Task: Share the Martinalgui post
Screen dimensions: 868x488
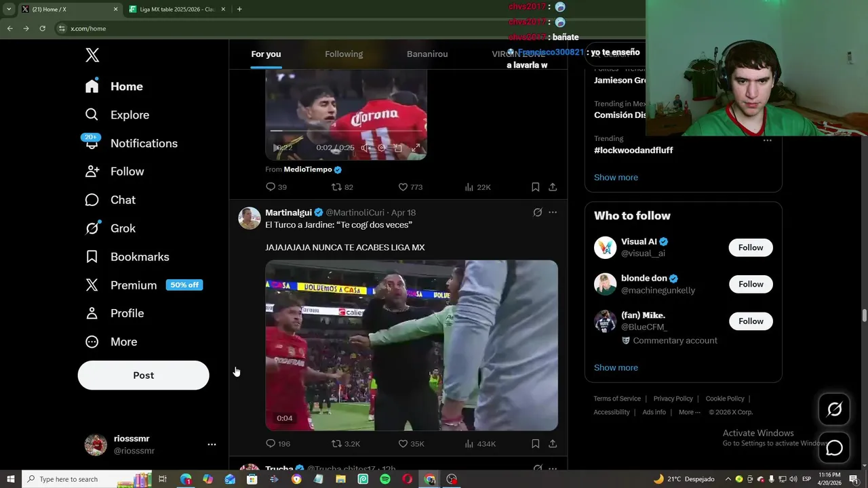Action: 553,444
